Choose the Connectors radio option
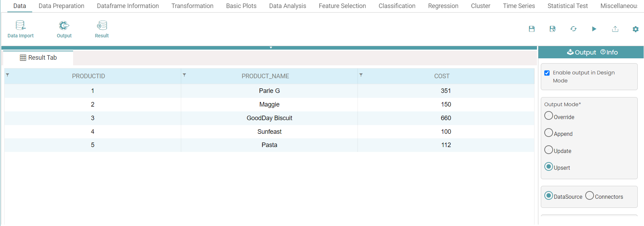 (x=589, y=196)
